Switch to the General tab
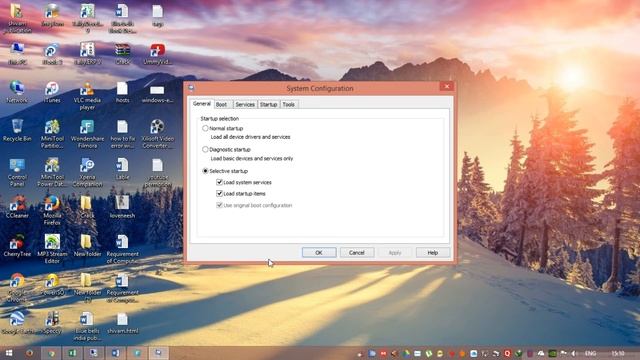The height and width of the screenshot is (360, 640). point(202,104)
